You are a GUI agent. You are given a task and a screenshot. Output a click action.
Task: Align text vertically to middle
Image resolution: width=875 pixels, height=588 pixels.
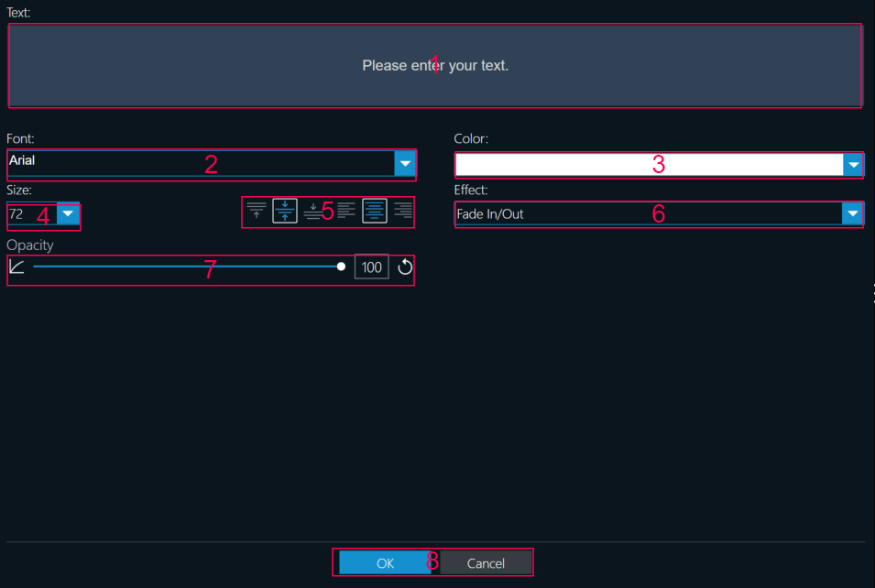click(x=285, y=211)
